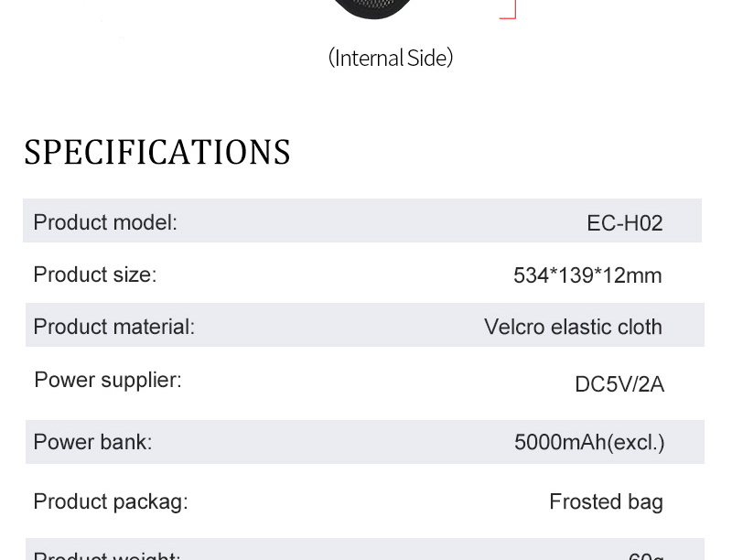The width and height of the screenshot is (732, 560).
Task: Select the Product size label
Action: click(95, 275)
